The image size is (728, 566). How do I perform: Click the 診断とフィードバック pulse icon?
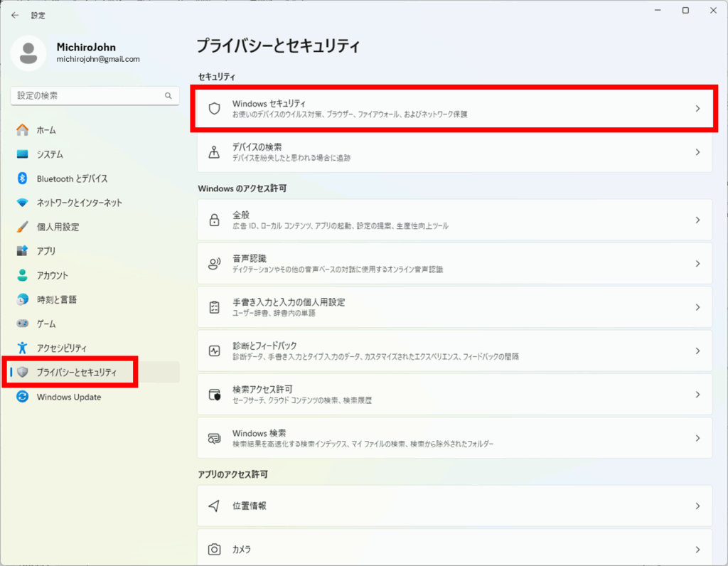click(x=214, y=351)
